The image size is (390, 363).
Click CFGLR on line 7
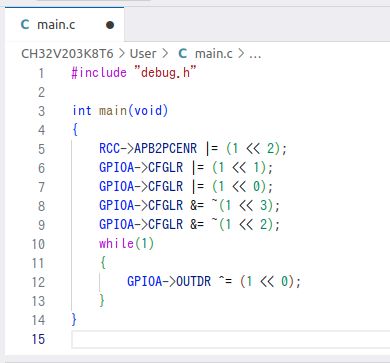pos(165,186)
